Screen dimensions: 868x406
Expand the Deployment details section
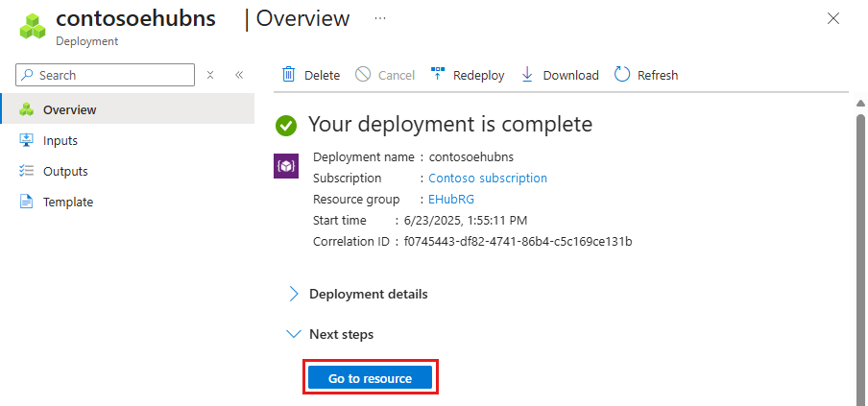[x=295, y=294]
